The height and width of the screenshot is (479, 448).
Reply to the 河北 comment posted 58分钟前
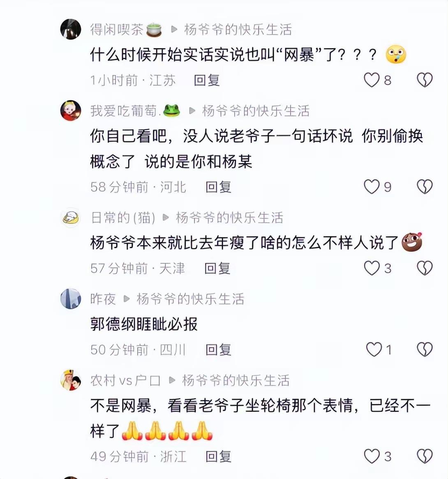pyautogui.click(x=218, y=187)
